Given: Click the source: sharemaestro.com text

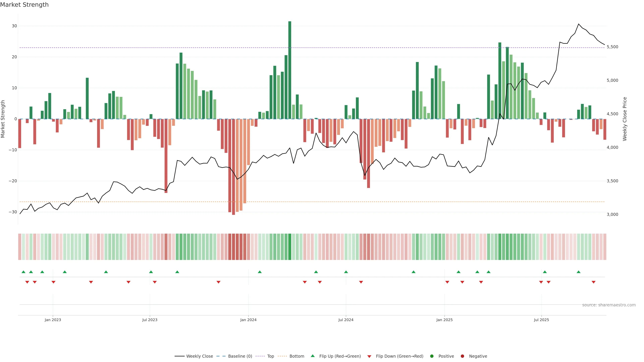Looking at the screenshot, I should [609, 305].
